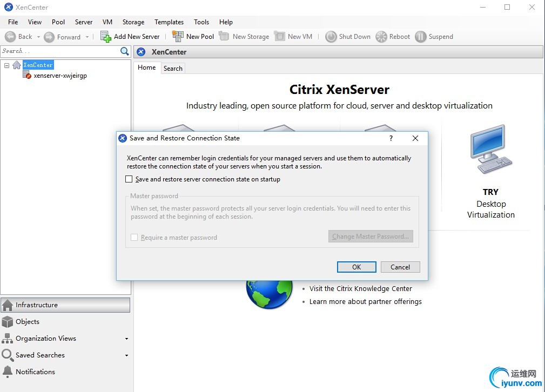
Task: Switch to the Home tab
Action: (x=147, y=67)
